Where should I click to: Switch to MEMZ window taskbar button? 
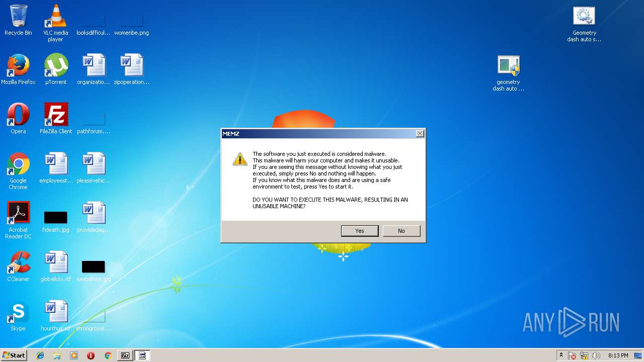(x=142, y=355)
